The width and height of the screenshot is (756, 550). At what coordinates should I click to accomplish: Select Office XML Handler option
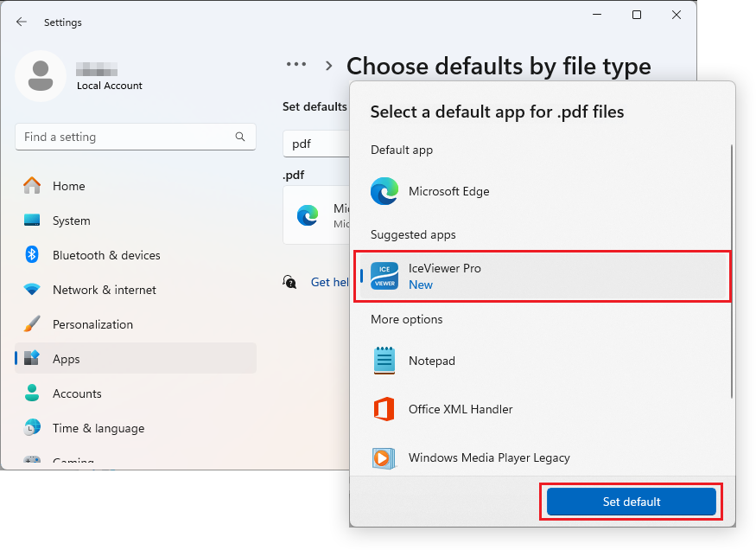click(x=543, y=409)
